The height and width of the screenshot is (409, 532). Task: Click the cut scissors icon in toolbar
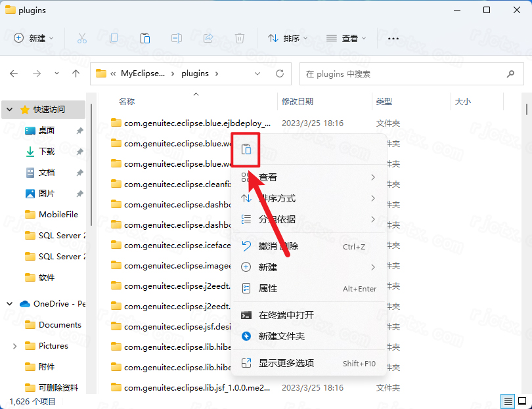click(82, 38)
